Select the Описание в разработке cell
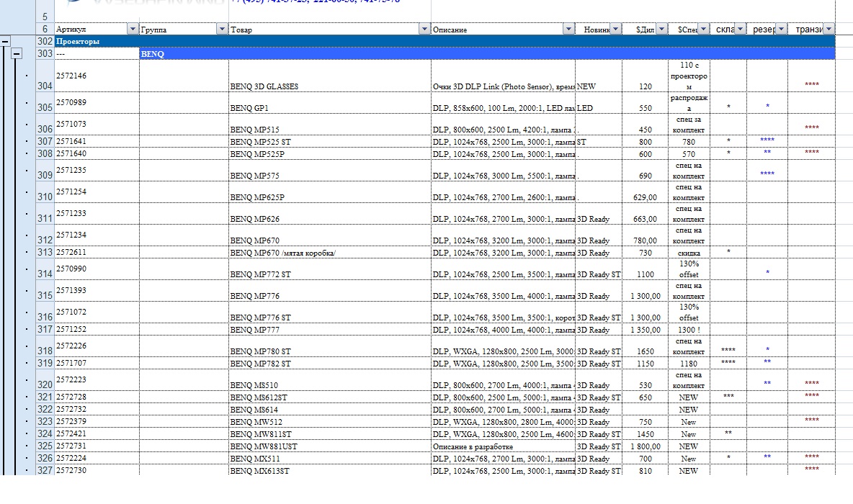 (503, 446)
